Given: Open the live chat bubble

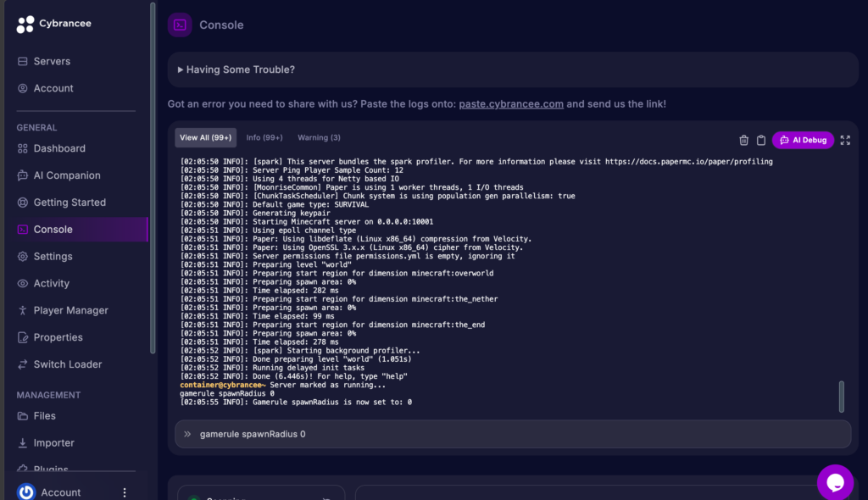Looking at the screenshot, I should (835, 483).
